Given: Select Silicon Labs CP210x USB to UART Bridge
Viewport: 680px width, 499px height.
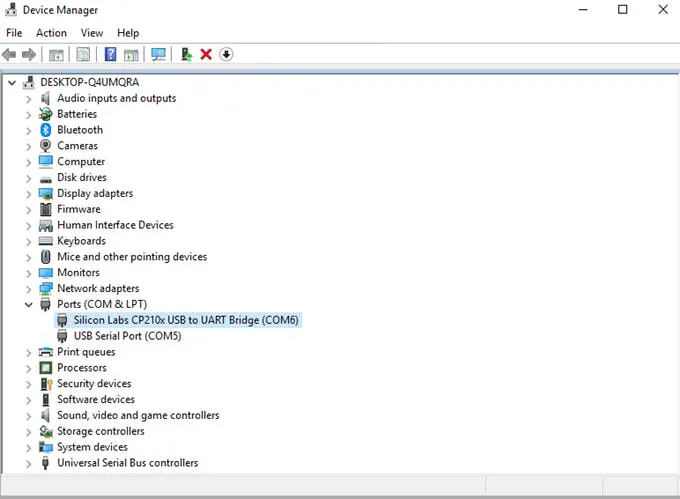Looking at the screenshot, I should pos(186,320).
